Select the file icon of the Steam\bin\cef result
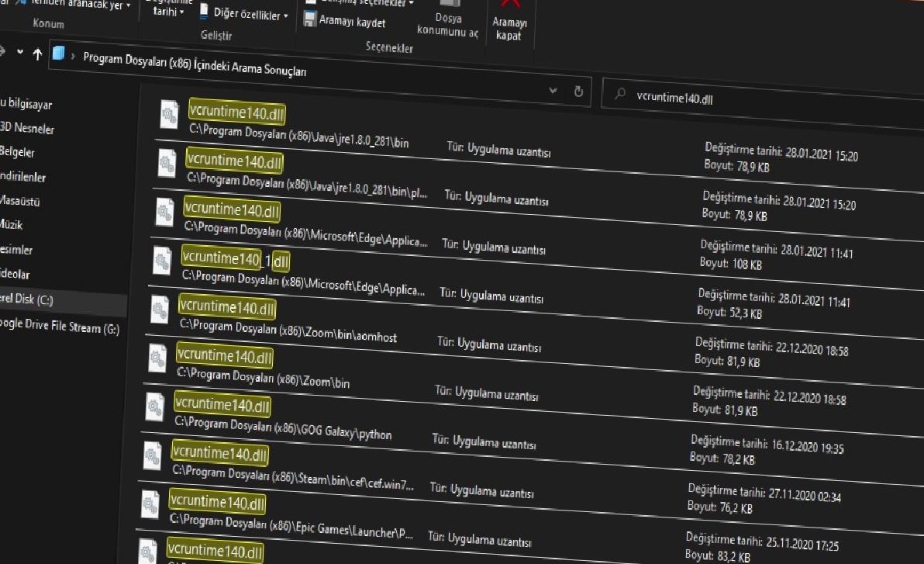This screenshot has width=924, height=564. click(152, 455)
